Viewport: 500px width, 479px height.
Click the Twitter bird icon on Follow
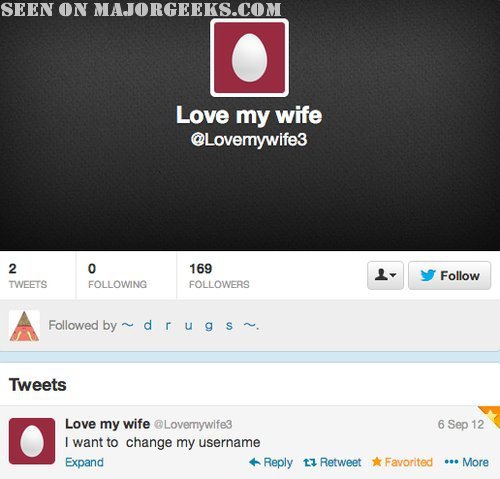pyautogui.click(x=428, y=275)
